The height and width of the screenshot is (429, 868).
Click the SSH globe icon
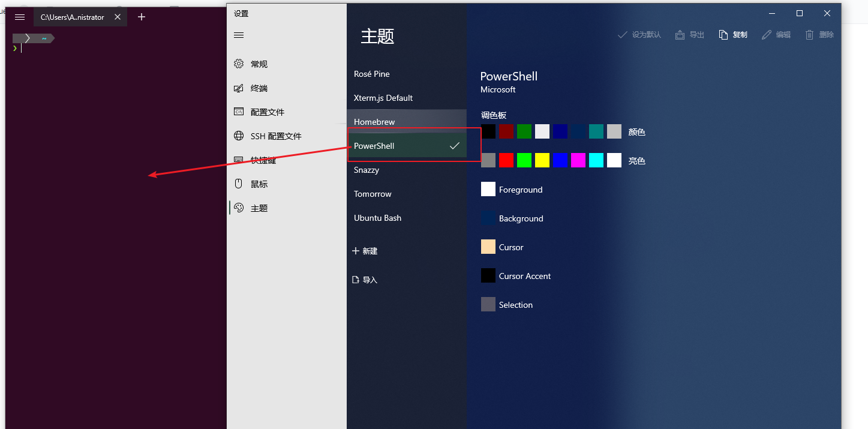pos(239,136)
